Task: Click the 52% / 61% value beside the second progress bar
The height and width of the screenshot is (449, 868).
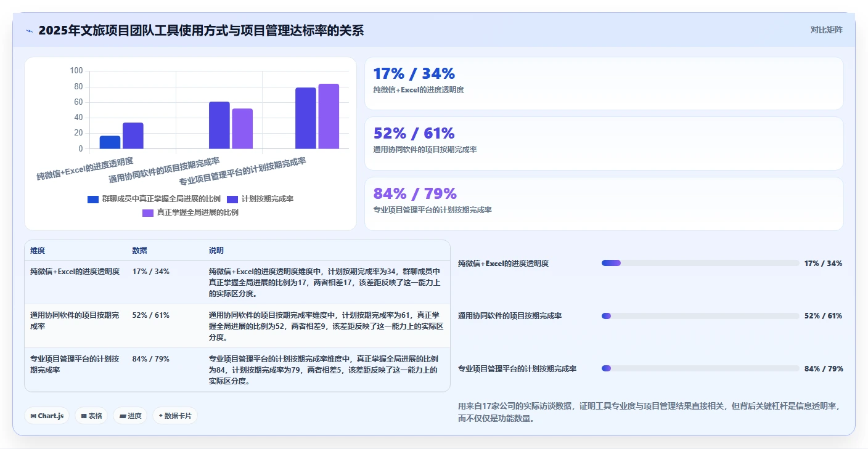Action: 823,316
